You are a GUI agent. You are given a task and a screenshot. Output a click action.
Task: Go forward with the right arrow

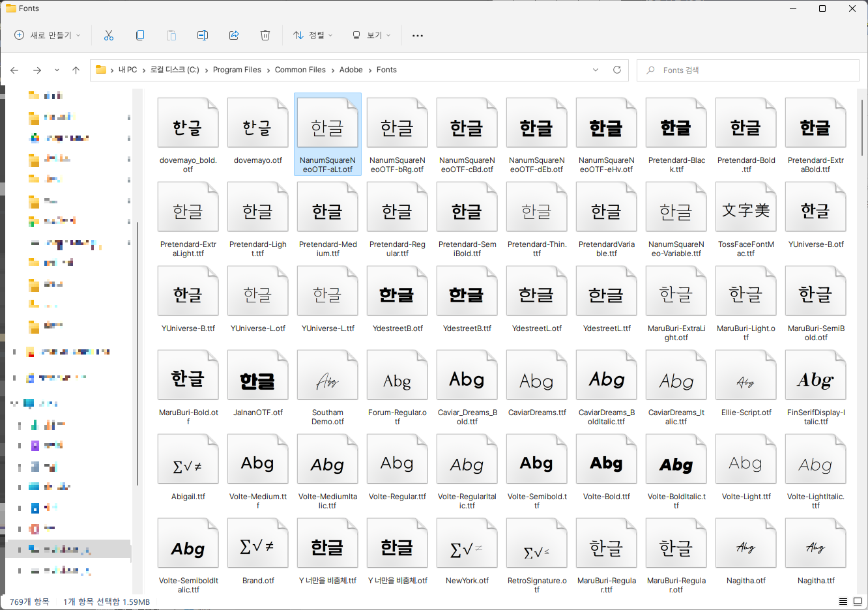37,70
